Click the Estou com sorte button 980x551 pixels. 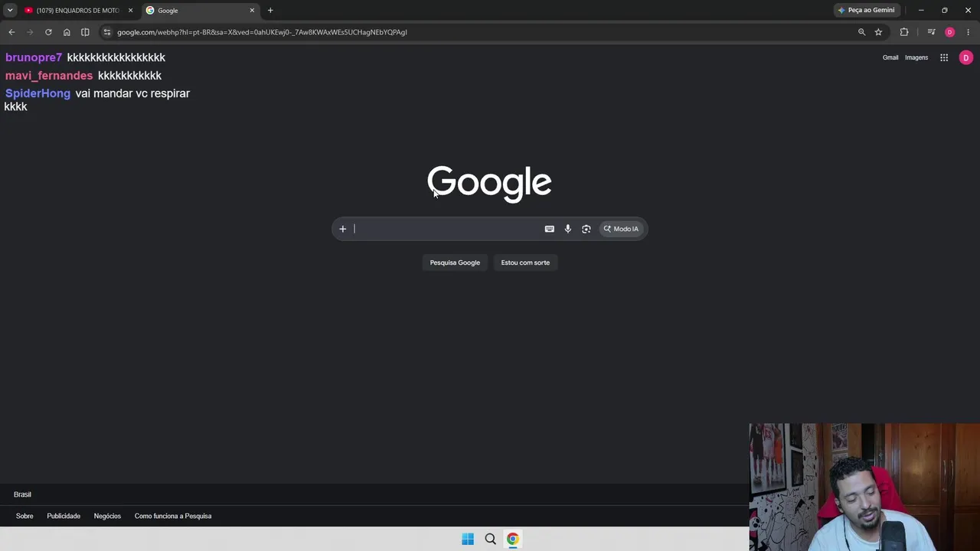pos(525,262)
